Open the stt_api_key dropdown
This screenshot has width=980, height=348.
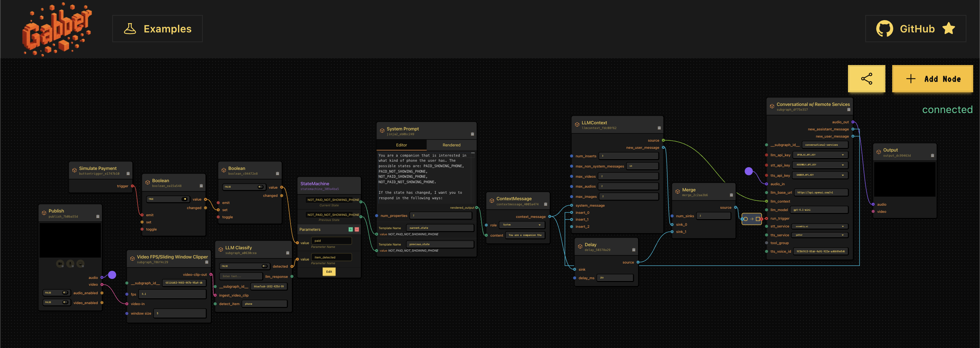click(x=820, y=165)
